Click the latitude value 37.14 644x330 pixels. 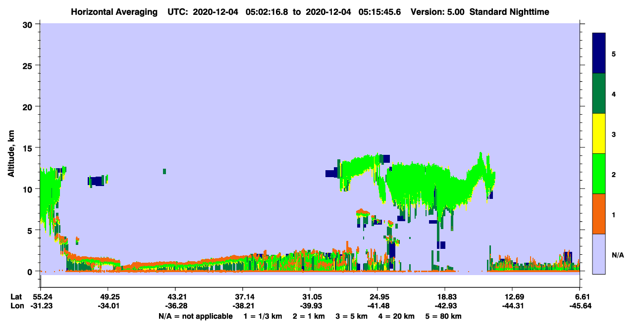click(245, 297)
